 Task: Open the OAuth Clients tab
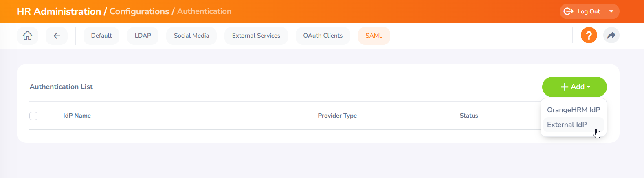323,36
